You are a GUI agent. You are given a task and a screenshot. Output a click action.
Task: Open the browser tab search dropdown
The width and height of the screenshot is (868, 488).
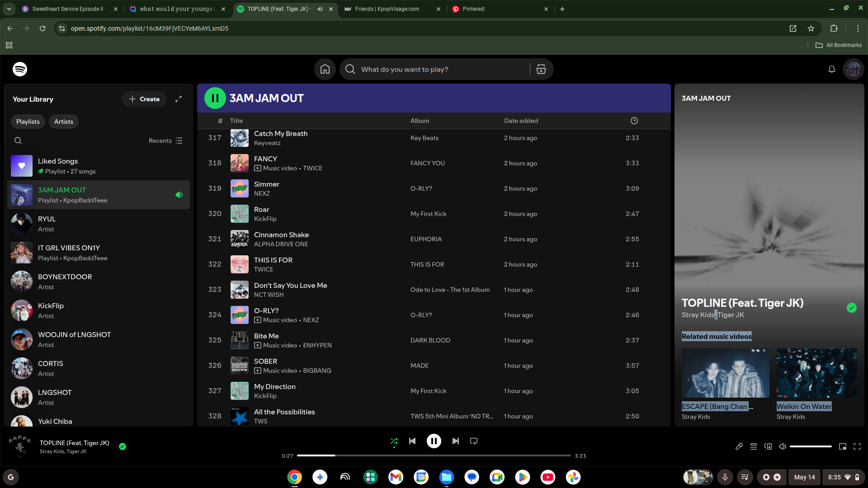click(9, 9)
